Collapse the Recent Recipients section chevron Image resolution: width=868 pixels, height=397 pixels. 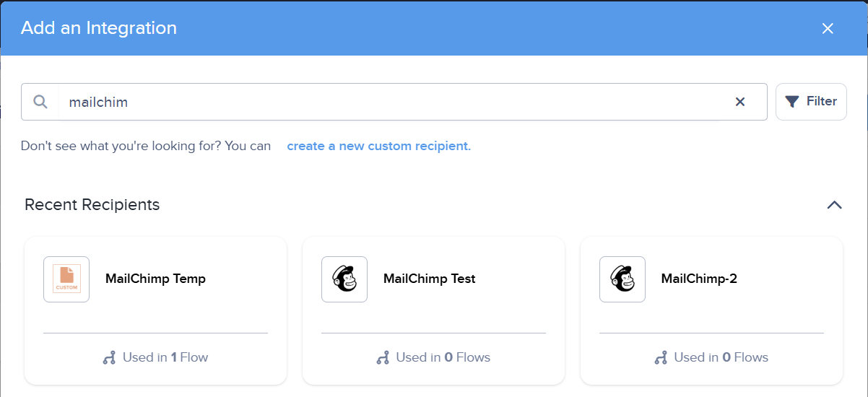pyautogui.click(x=834, y=205)
